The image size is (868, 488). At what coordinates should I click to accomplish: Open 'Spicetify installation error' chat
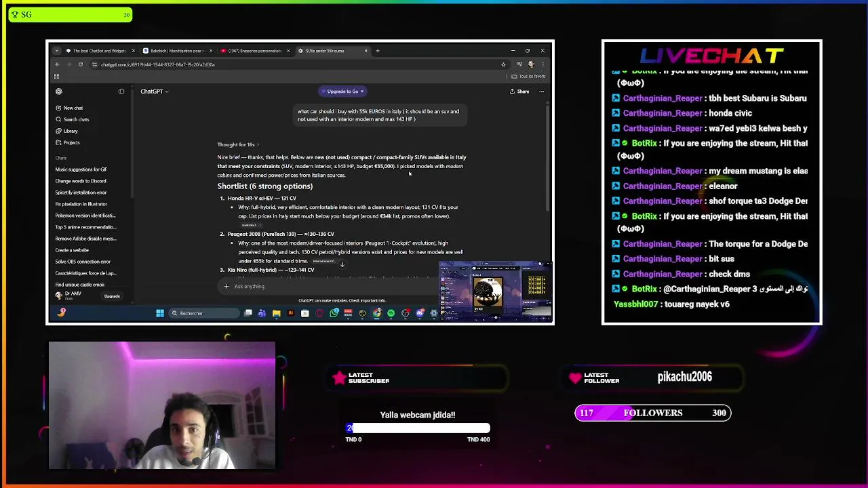pyautogui.click(x=81, y=192)
